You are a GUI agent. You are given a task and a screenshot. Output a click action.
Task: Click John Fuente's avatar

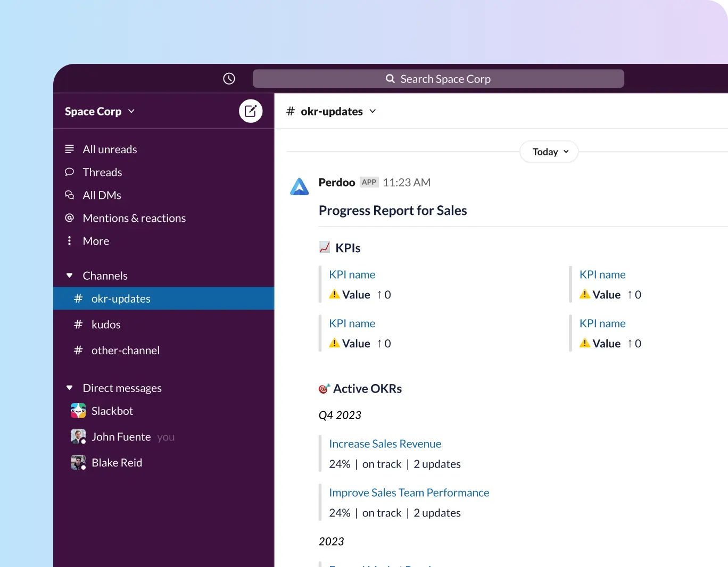[78, 437]
